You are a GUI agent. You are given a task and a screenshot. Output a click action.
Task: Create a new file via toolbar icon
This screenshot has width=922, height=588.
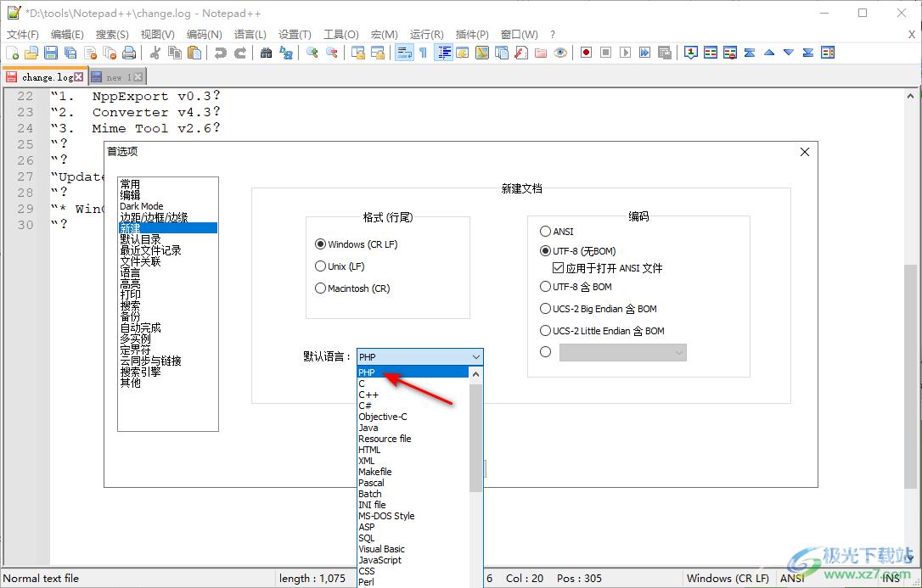pyautogui.click(x=13, y=53)
